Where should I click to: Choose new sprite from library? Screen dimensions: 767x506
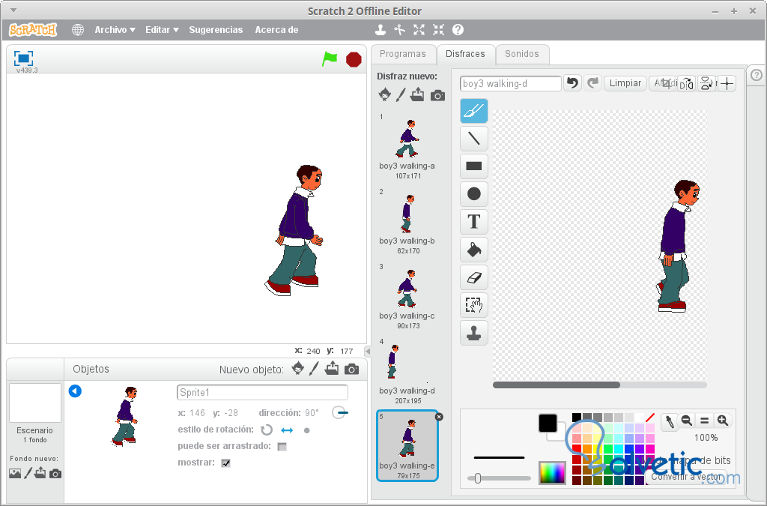(297, 368)
